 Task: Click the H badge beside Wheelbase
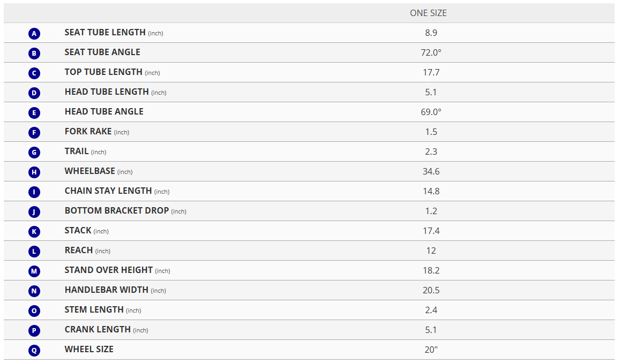34,172
